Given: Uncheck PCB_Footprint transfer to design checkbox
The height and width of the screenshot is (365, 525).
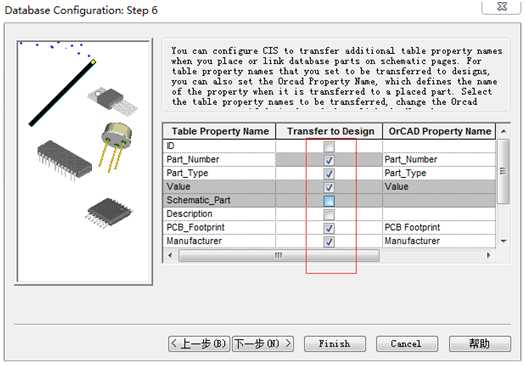Looking at the screenshot, I should (x=329, y=228).
